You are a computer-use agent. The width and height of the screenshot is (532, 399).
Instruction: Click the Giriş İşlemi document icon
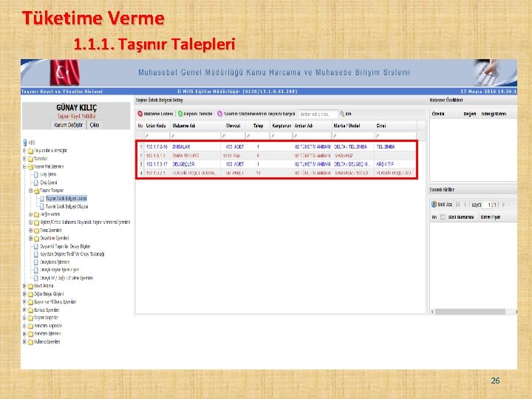coord(35,174)
